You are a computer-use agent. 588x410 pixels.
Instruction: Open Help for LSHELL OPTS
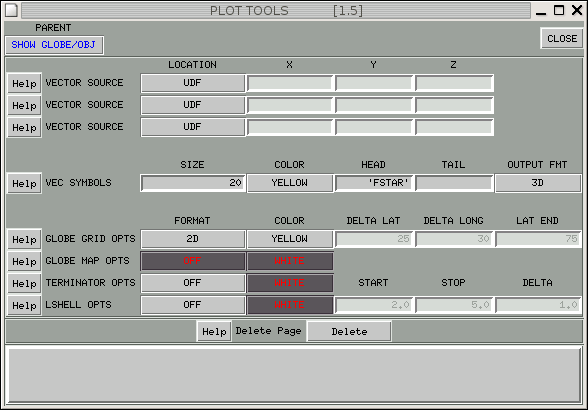24,305
